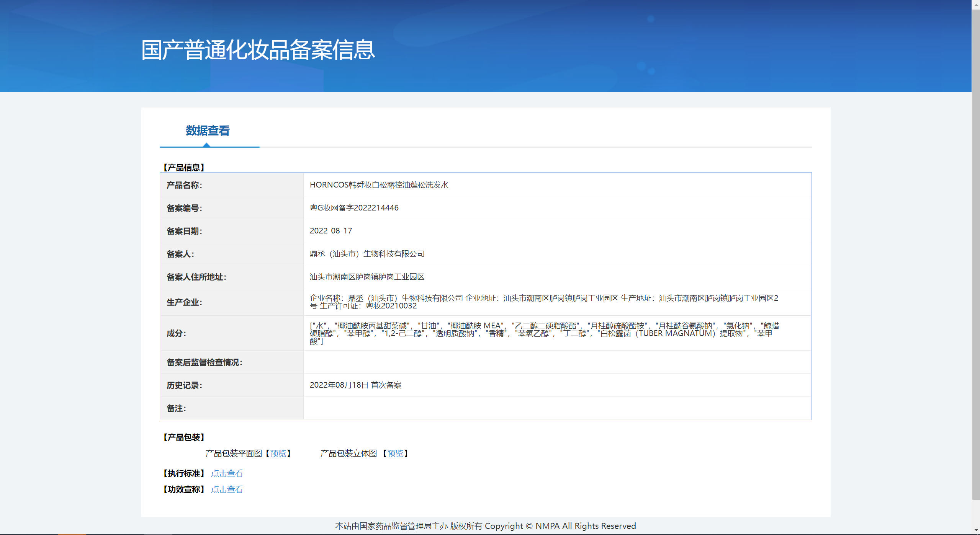
Task: Click the product name HORNCOS韩舜妆 text
Action: coord(379,185)
